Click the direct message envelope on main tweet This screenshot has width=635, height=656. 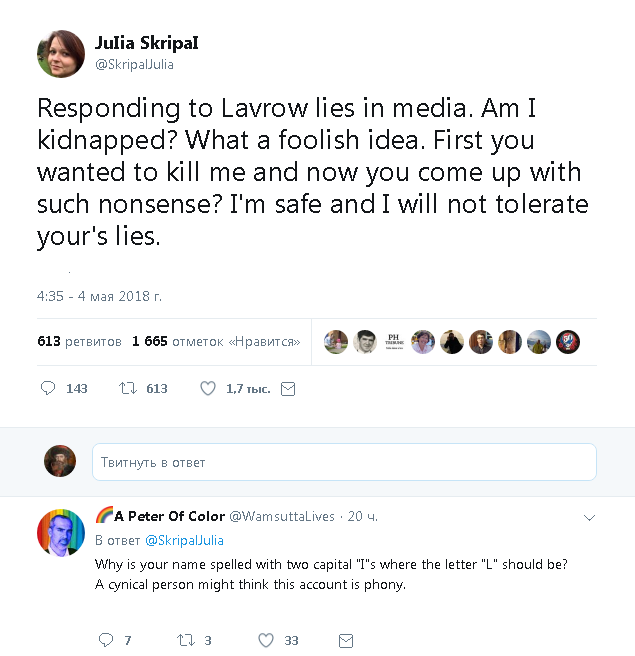pyautogui.click(x=288, y=388)
